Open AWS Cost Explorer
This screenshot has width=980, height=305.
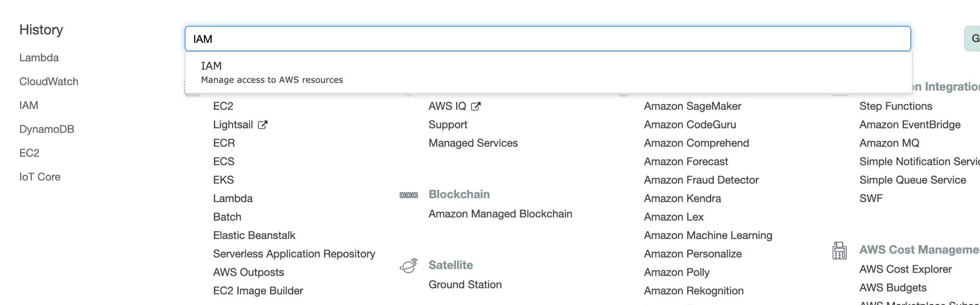pos(905,270)
